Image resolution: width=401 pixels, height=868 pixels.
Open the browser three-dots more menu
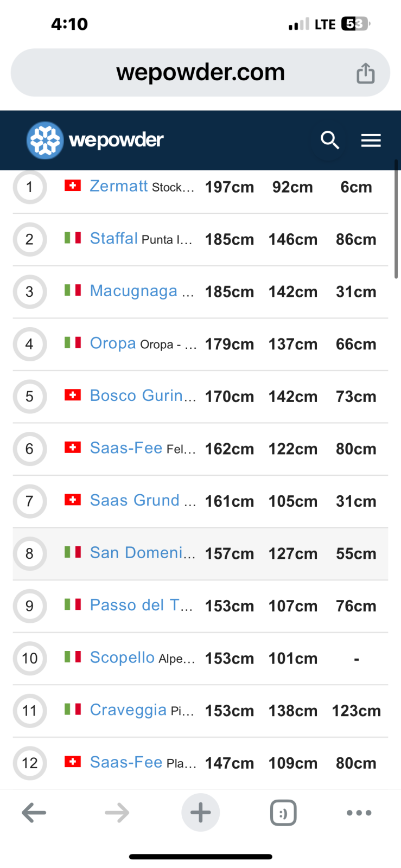pos(359,813)
